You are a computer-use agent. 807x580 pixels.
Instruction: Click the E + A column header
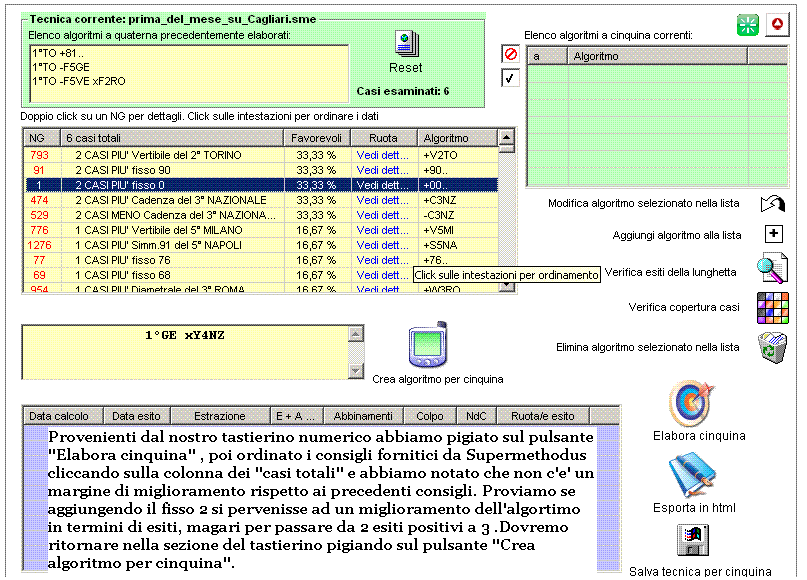pyautogui.click(x=296, y=416)
